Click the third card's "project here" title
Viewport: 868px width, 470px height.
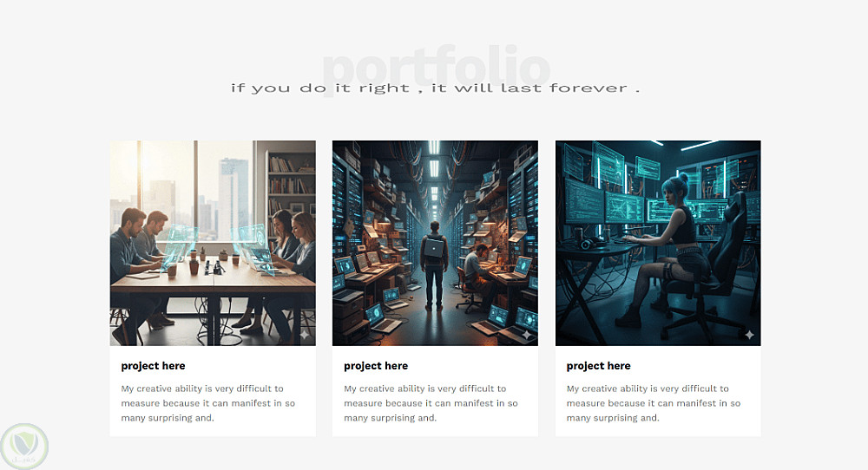(x=598, y=366)
